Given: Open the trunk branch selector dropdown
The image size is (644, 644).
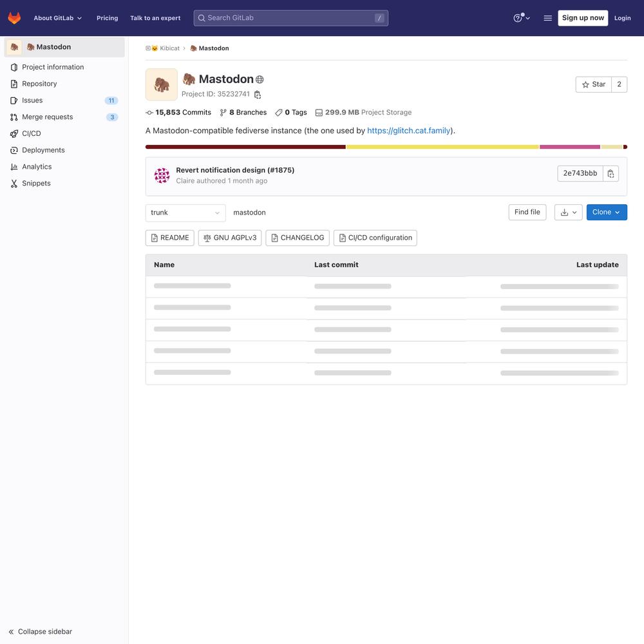Looking at the screenshot, I should tap(185, 213).
